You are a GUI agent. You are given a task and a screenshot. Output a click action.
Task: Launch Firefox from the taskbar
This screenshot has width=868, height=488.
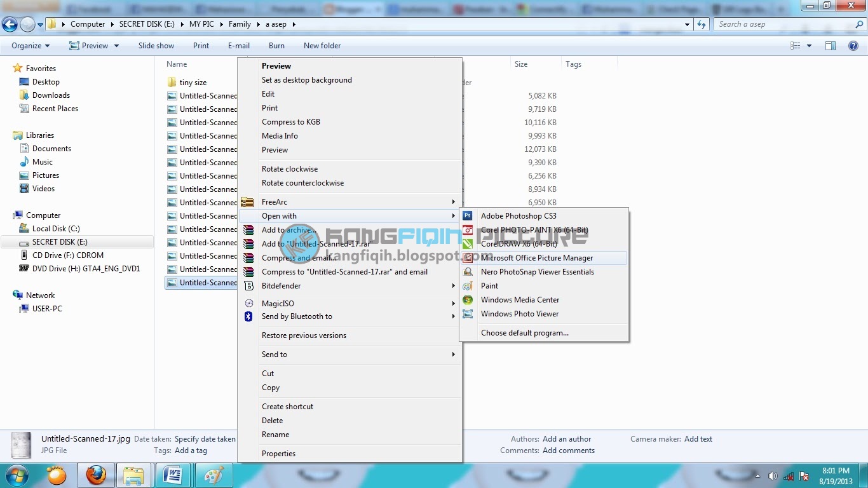tap(96, 475)
